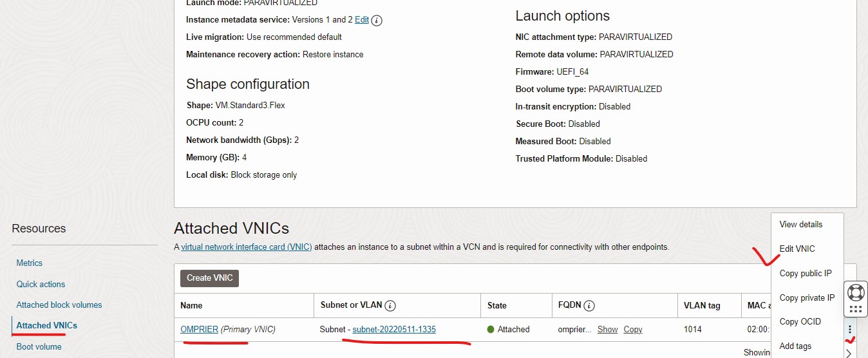Choose Copy private IP from the menu

(806, 298)
